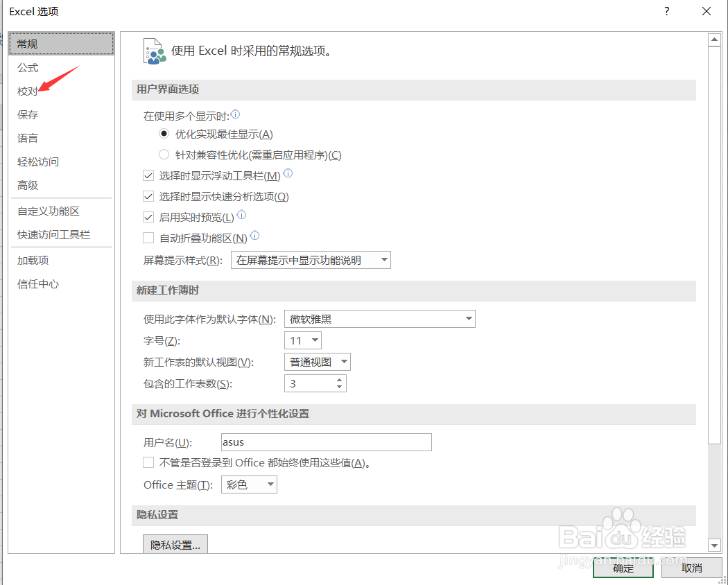
Task: Click info icon beside 在使用多个显示时
Action: click(x=236, y=114)
